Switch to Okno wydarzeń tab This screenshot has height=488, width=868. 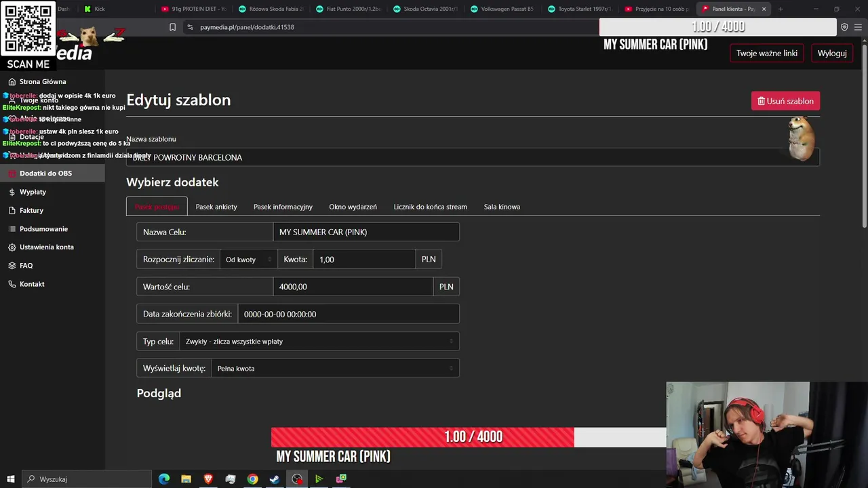353,207
